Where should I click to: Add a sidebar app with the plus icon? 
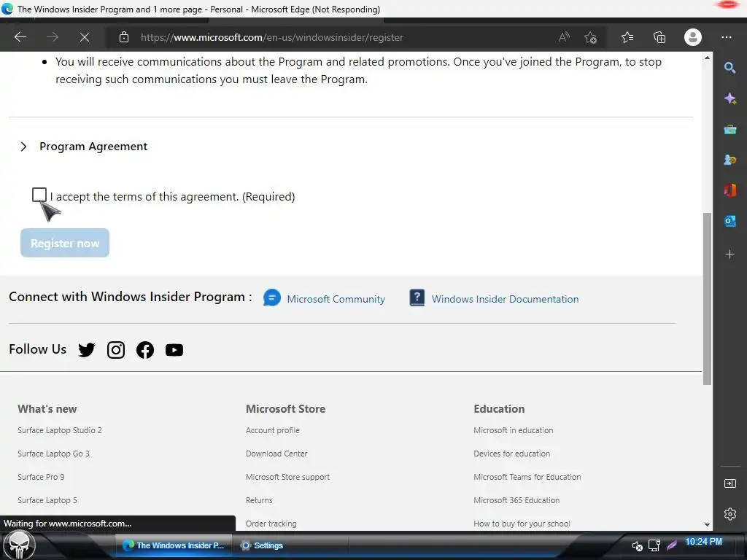pos(729,254)
